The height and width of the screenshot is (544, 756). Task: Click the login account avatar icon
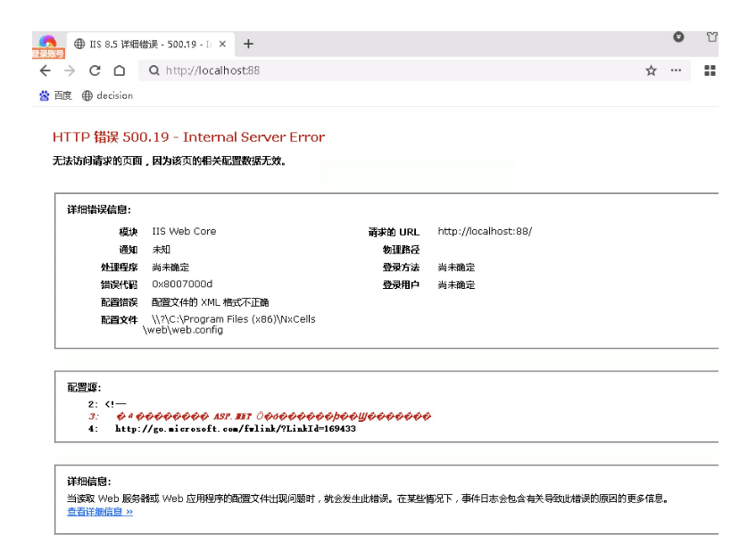[x=47, y=45]
